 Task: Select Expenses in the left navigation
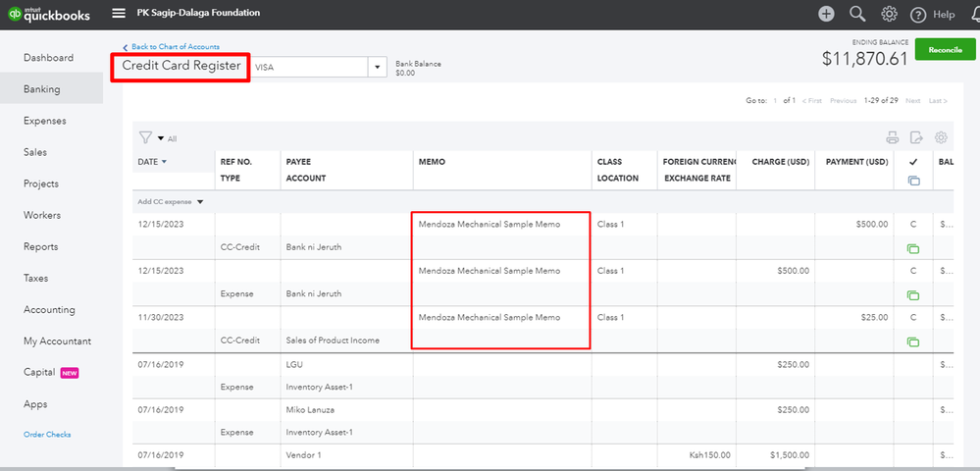tap(45, 121)
